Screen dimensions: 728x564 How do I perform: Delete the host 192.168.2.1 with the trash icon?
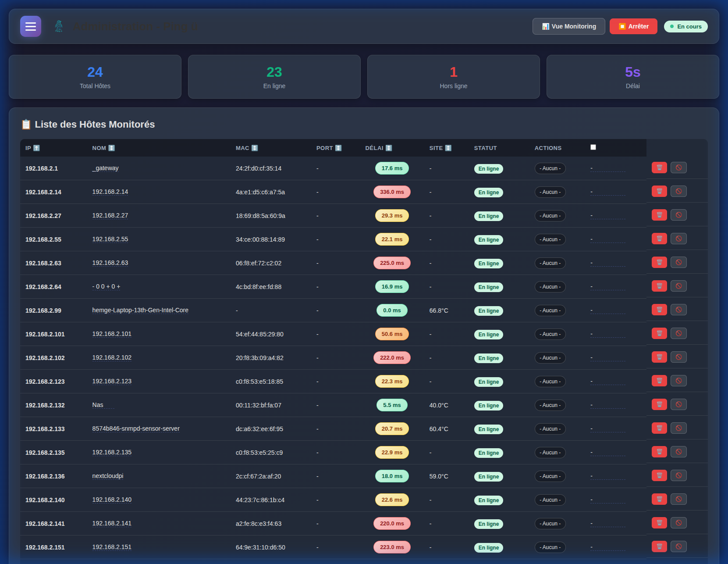659,167
